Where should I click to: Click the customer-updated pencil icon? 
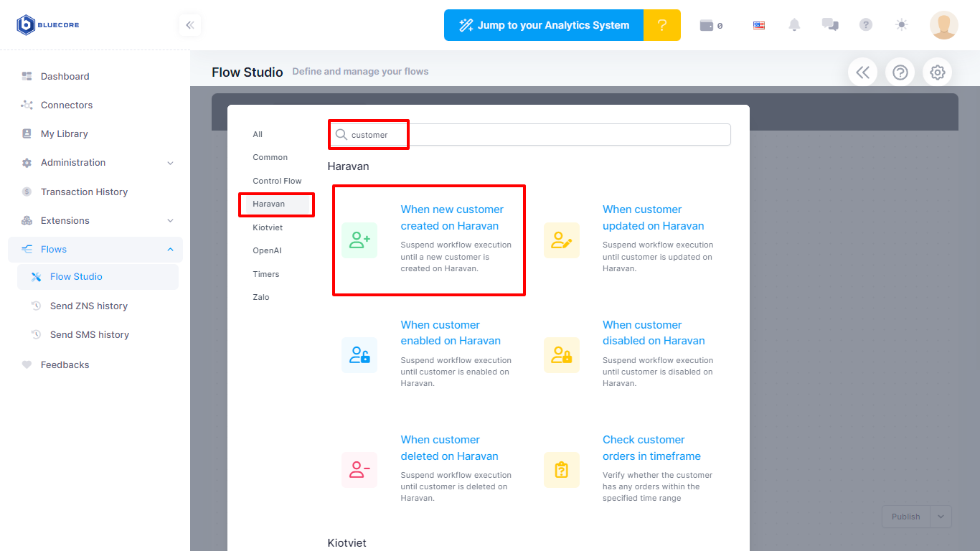click(562, 240)
